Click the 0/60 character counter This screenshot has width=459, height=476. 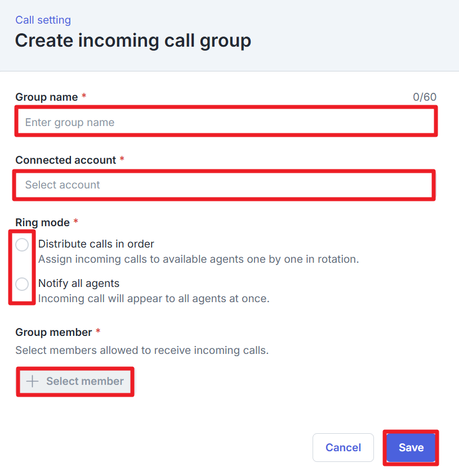[x=424, y=97]
